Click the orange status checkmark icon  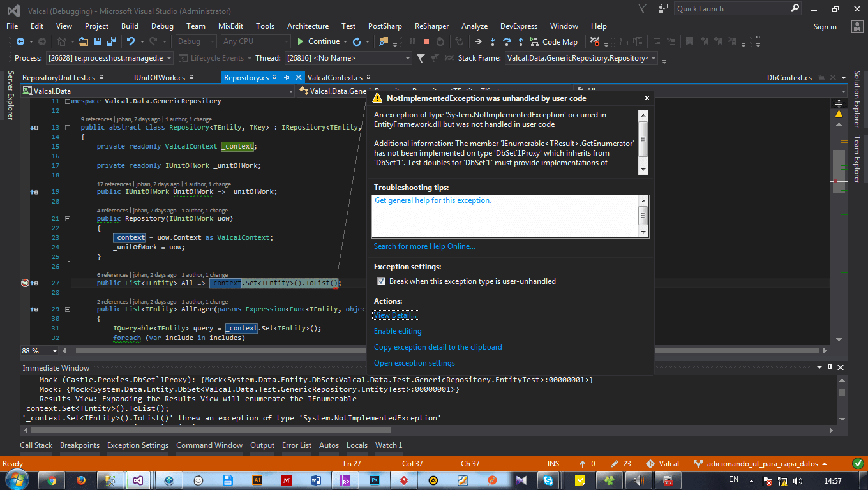[858, 464]
